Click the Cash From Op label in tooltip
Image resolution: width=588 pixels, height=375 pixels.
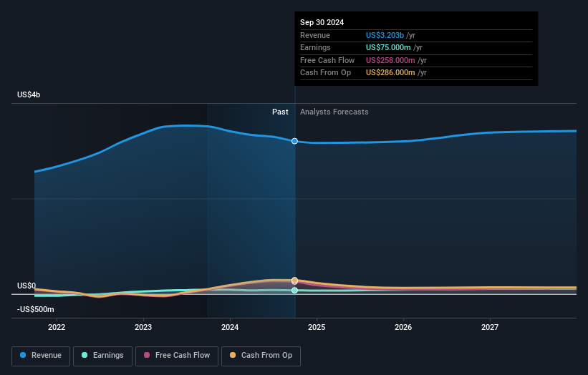click(x=325, y=73)
